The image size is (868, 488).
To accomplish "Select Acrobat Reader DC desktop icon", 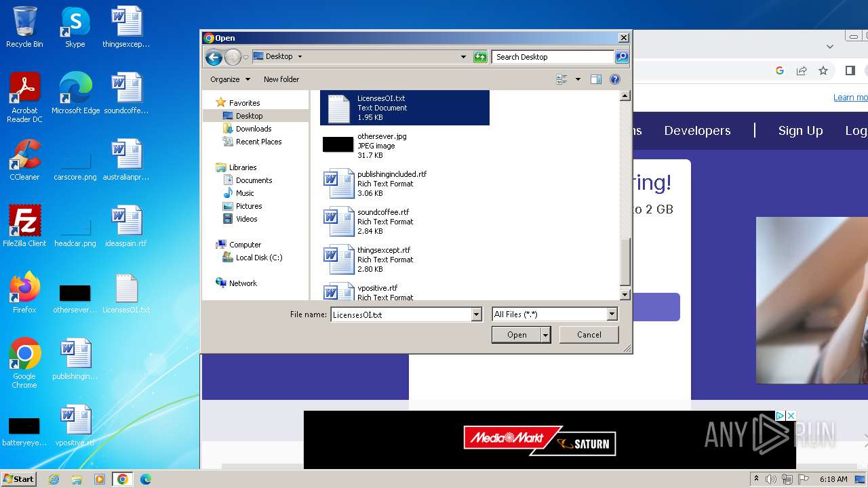I will click(x=24, y=98).
